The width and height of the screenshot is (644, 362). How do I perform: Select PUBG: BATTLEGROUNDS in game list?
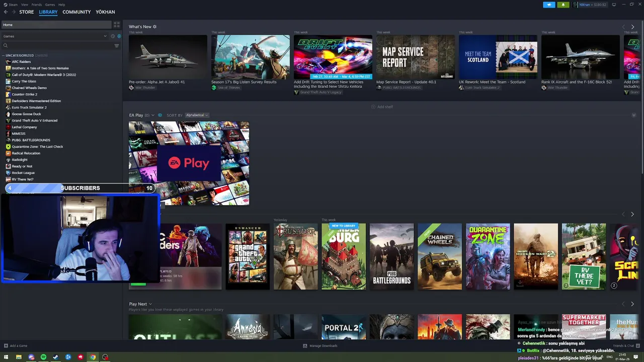pyautogui.click(x=31, y=140)
